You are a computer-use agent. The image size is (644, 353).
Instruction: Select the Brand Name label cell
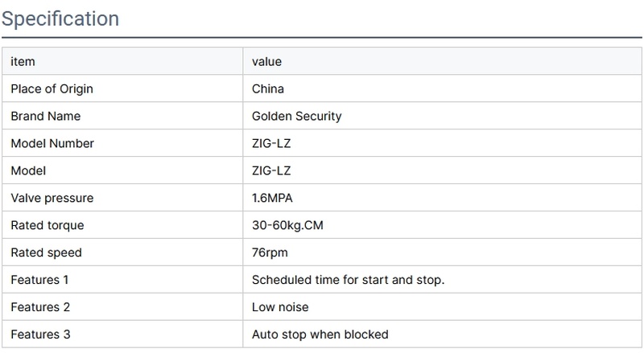coord(46,116)
